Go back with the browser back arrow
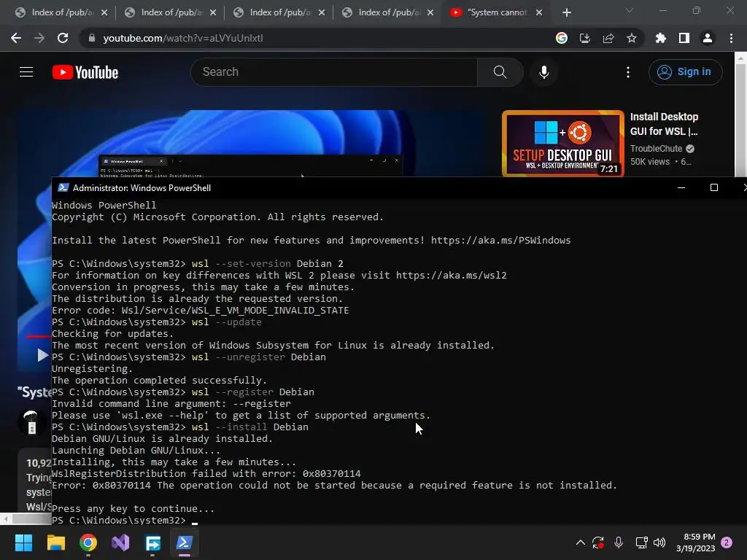Image resolution: width=747 pixels, height=560 pixels. pos(16,38)
